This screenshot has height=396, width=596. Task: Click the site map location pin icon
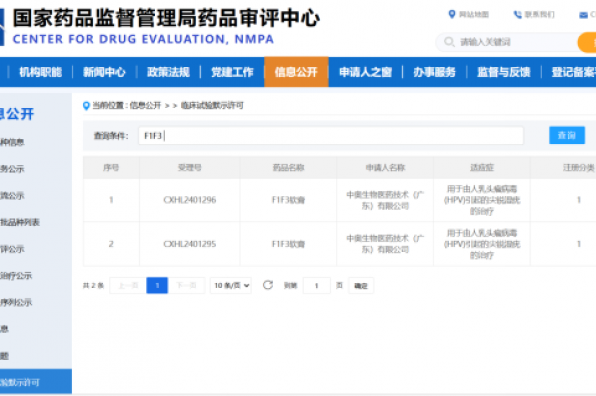[452, 14]
